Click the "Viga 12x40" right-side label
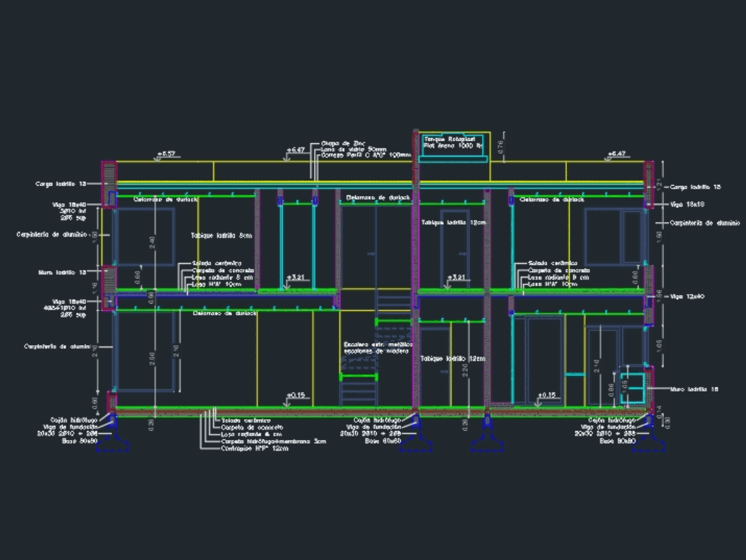The width and height of the screenshot is (746, 560). tap(685, 296)
